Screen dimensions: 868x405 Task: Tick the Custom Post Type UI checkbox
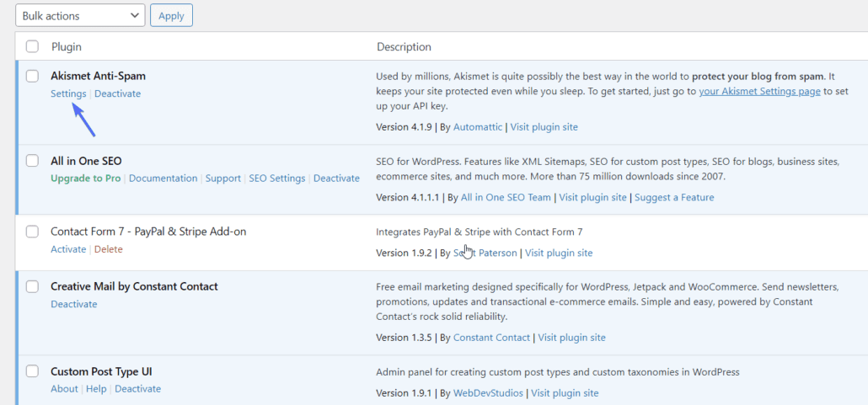tap(32, 371)
